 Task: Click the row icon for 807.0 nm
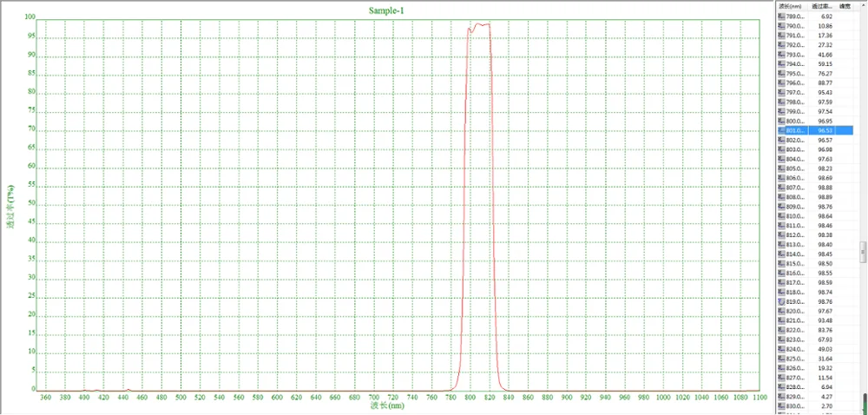tap(782, 188)
